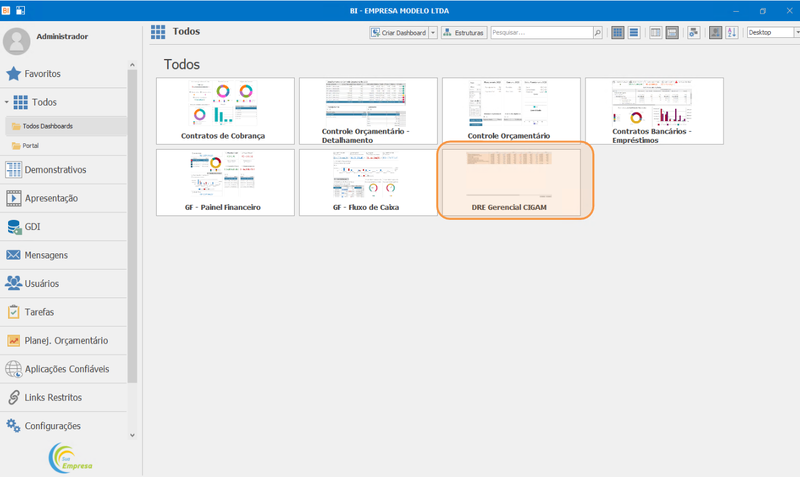
Task: Click the sidebar scroll up arrow
Action: click(133, 65)
